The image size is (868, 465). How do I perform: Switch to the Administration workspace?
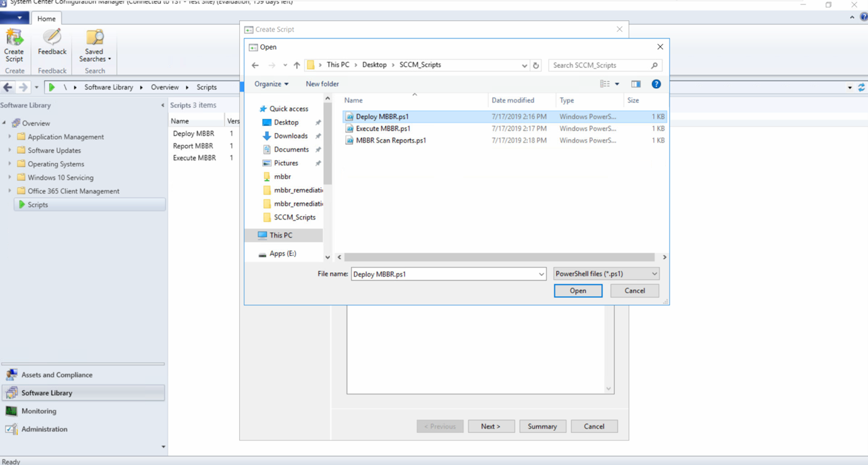(83, 429)
